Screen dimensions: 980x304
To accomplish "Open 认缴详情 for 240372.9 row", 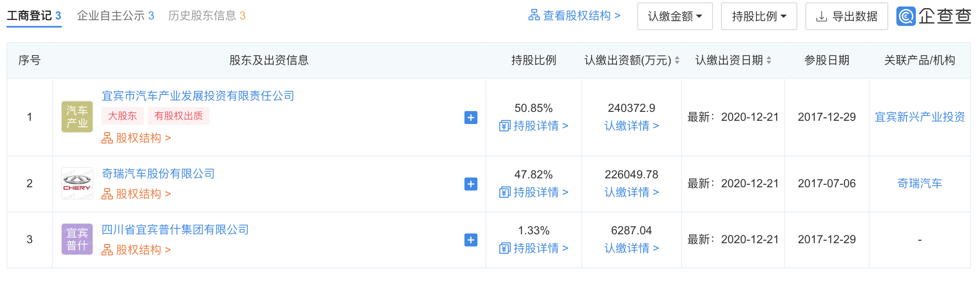I will (632, 126).
